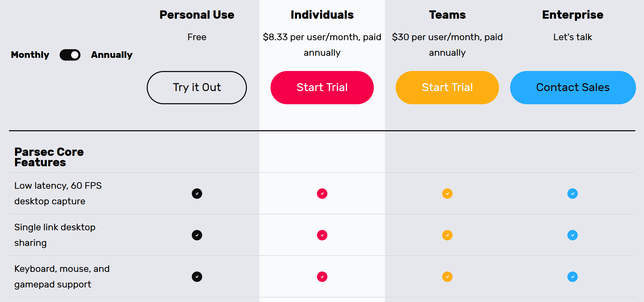The height and width of the screenshot is (302, 644).
Task: Click Personal Use checkmark for gamepad support
Action: click(x=197, y=277)
